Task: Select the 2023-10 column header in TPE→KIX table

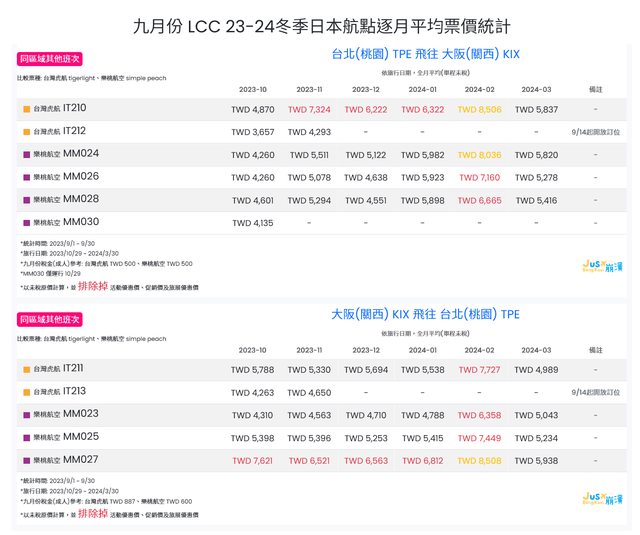Action: 252,87
